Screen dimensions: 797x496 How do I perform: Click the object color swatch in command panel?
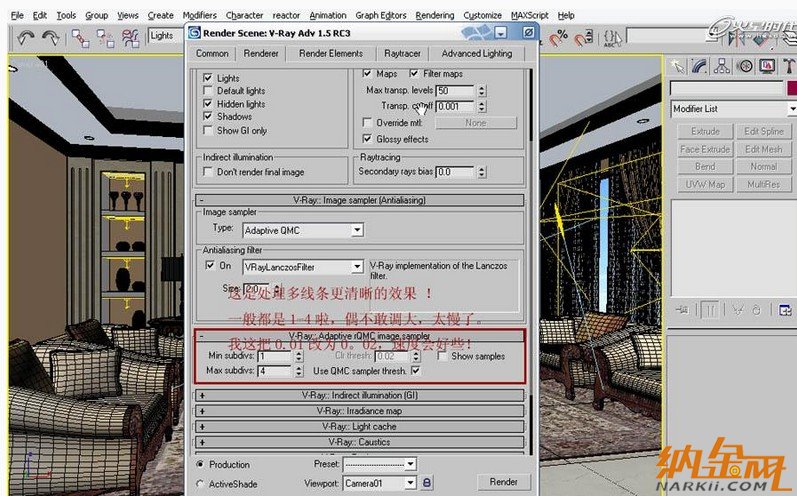pyautogui.click(x=791, y=88)
